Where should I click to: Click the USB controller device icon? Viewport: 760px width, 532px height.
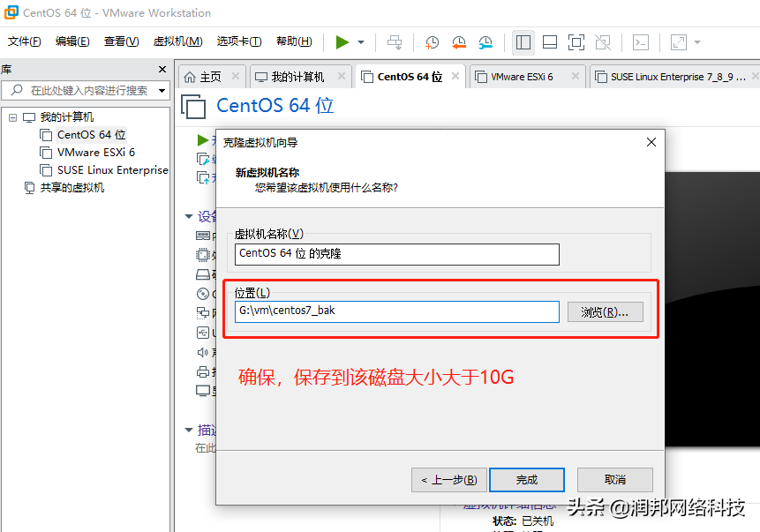(x=203, y=333)
